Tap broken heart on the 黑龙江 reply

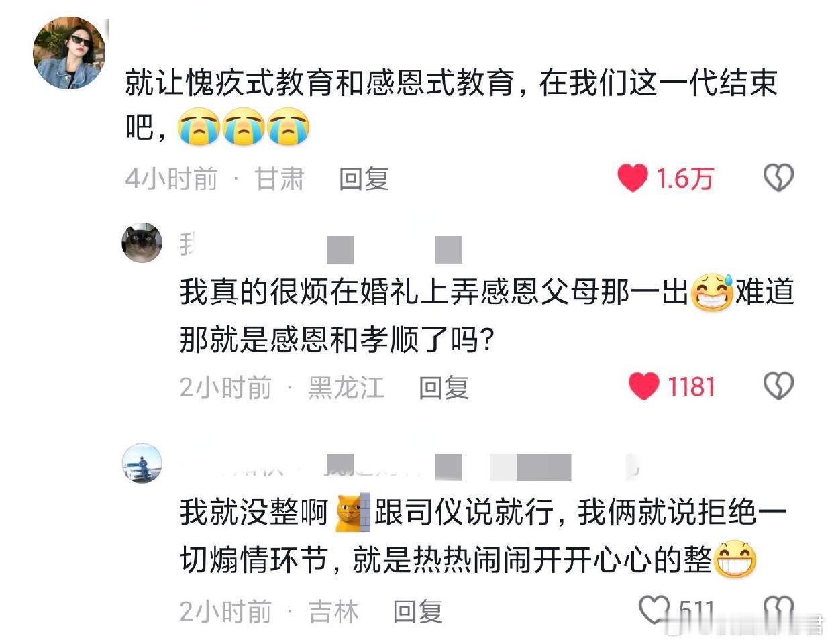(x=778, y=386)
